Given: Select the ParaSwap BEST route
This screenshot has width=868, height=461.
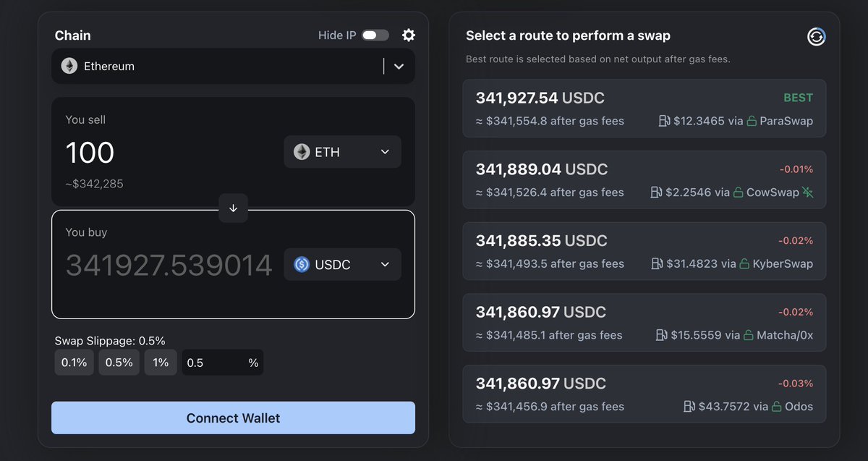Looking at the screenshot, I should pyautogui.click(x=644, y=109).
